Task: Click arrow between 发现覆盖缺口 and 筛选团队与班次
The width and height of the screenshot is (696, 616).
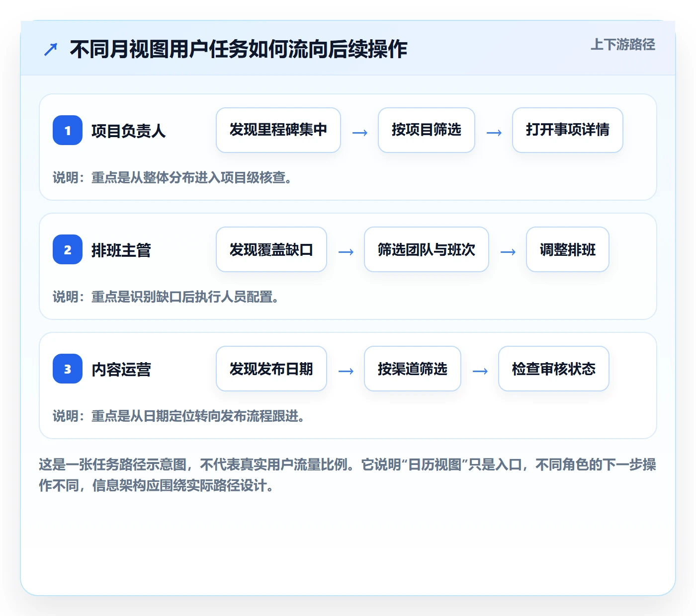Action: 346,252
